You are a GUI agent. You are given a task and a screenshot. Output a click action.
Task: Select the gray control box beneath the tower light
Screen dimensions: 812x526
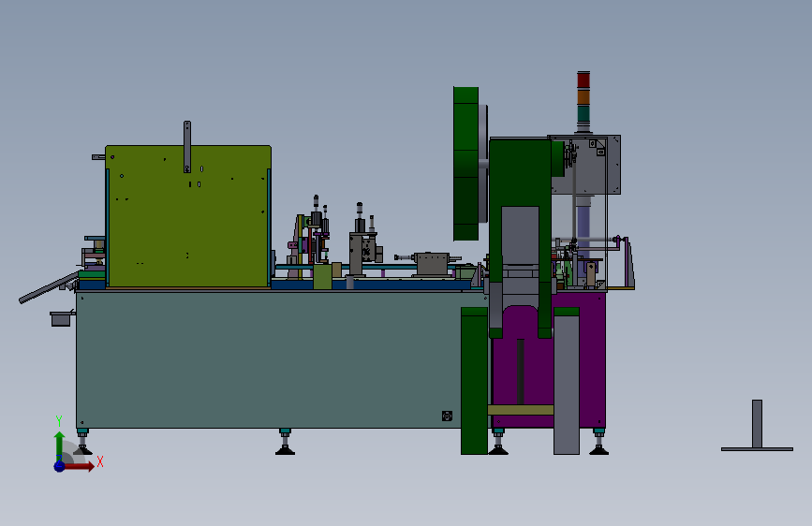click(x=613, y=165)
